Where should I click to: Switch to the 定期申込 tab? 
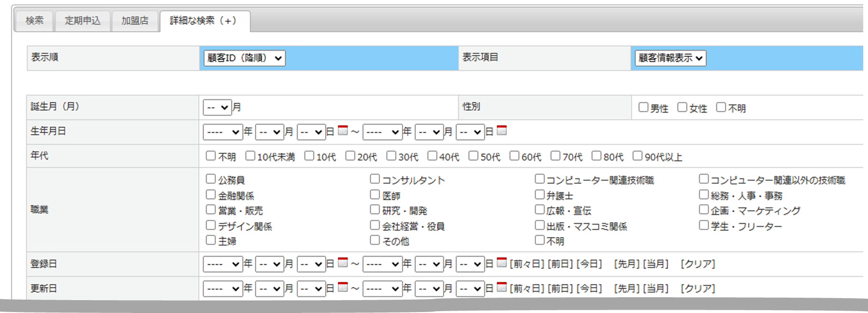click(83, 21)
